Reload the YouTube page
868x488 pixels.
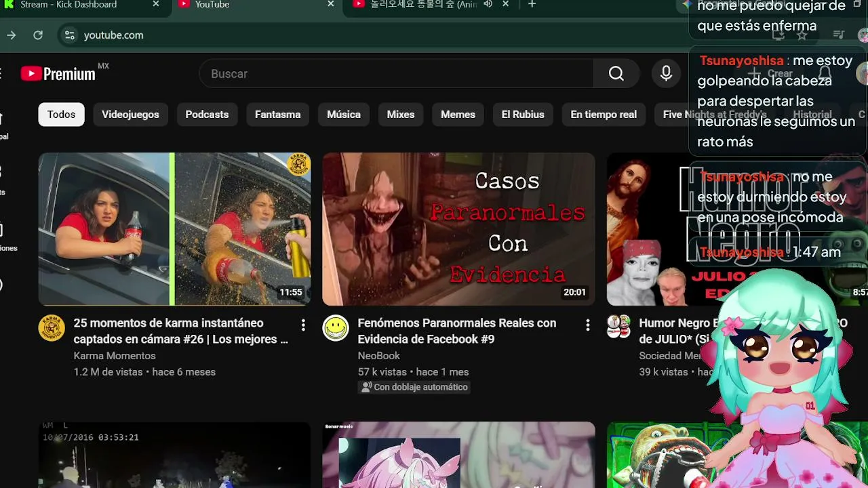[38, 35]
